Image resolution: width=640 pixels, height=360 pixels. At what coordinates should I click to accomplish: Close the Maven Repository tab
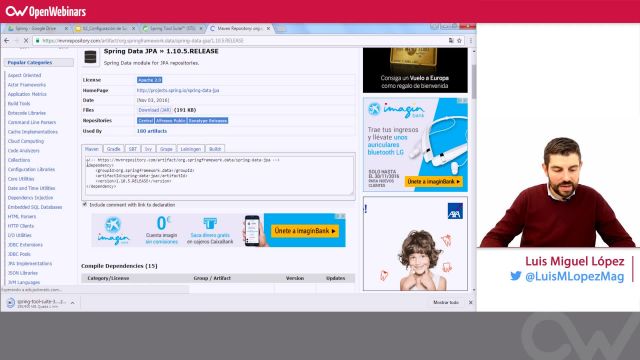pyautogui.click(x=268, y=29)
